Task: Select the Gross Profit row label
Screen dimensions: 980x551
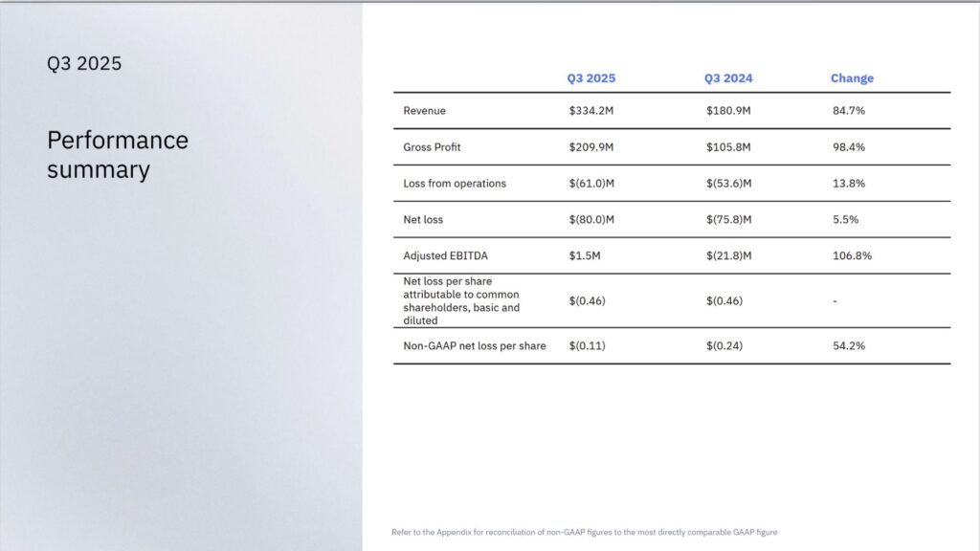Action: pyautogui.click(x=432, y=147)
